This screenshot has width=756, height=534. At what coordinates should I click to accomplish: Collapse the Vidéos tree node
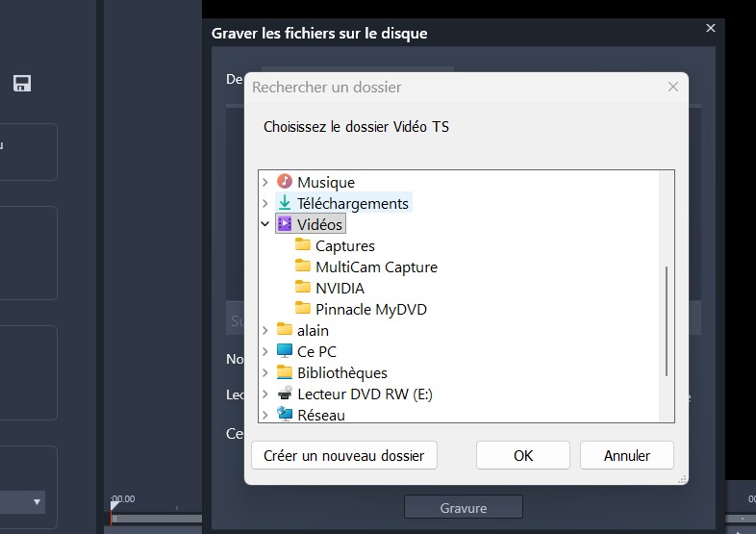point(265,224)
